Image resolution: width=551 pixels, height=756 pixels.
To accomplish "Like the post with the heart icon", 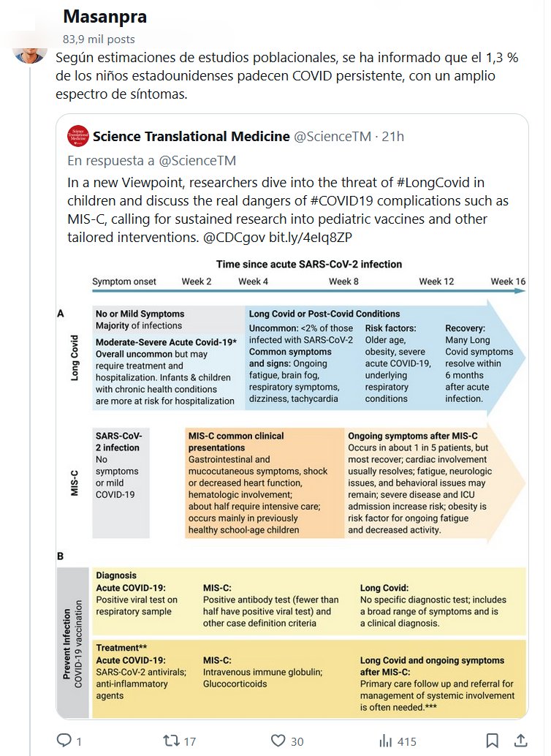I will [277, 741].
